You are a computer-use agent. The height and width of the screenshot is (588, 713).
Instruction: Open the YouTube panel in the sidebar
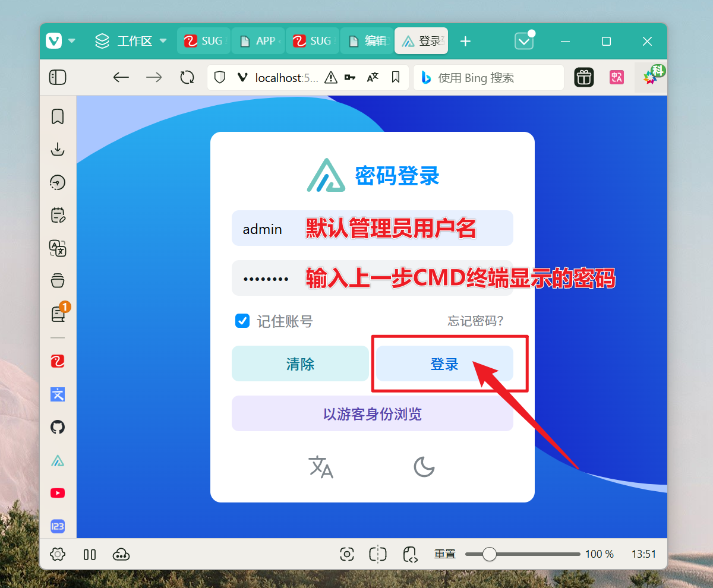tap(57, 492)
